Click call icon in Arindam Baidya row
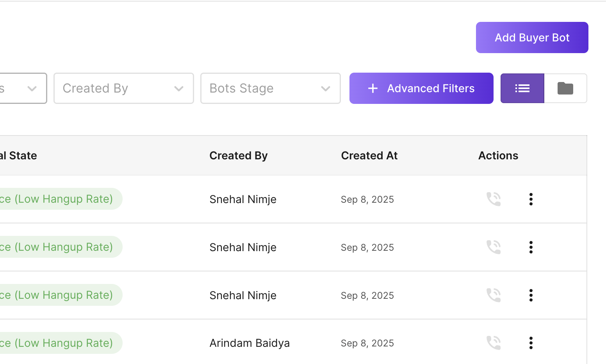This screenshot has width=606, height=364. click(x=494, y=343)
